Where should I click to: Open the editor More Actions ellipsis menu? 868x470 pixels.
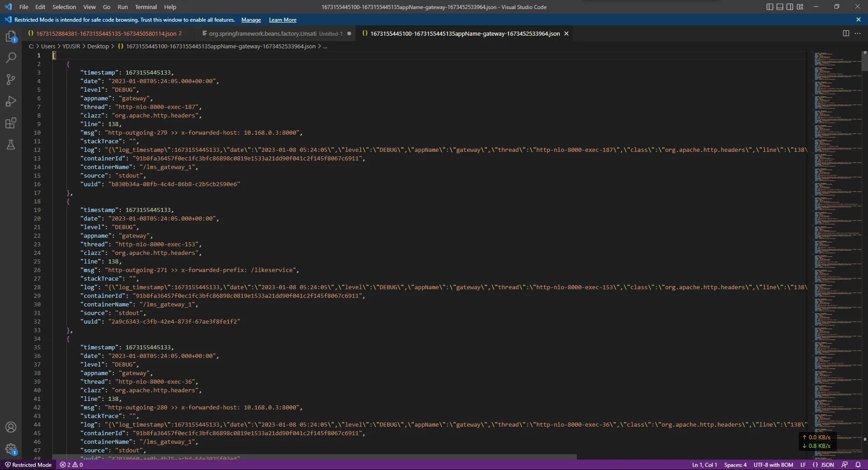858,33
